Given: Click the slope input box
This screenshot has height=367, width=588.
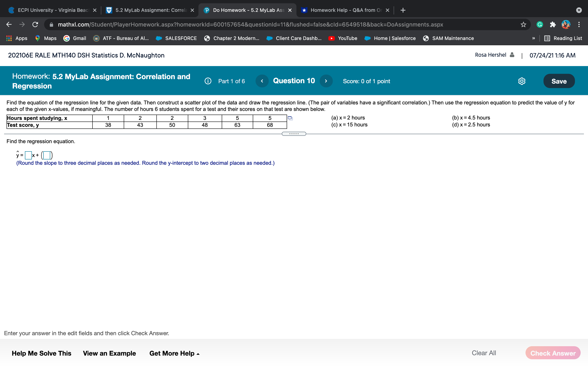Looking at the screenshot, I should pos(28,155).
